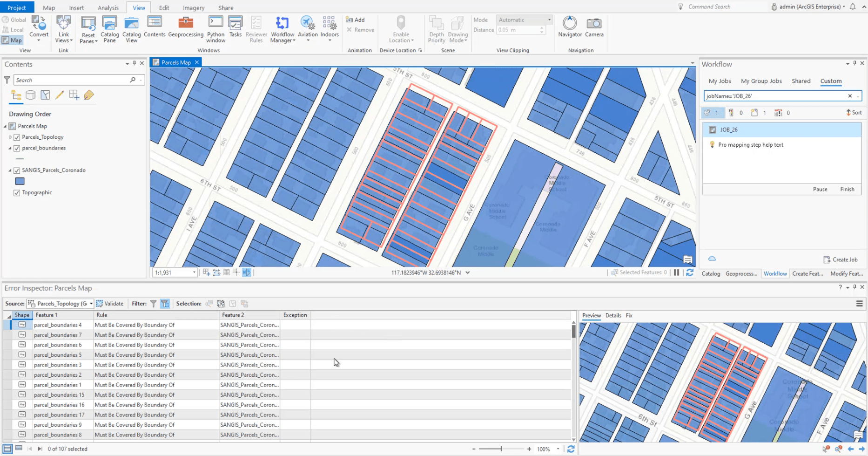This screenshot has width=868, height=456.
Task: Click the Finish button in the Workflow pane
Action: pyautogui.click(x=847, y=189)
